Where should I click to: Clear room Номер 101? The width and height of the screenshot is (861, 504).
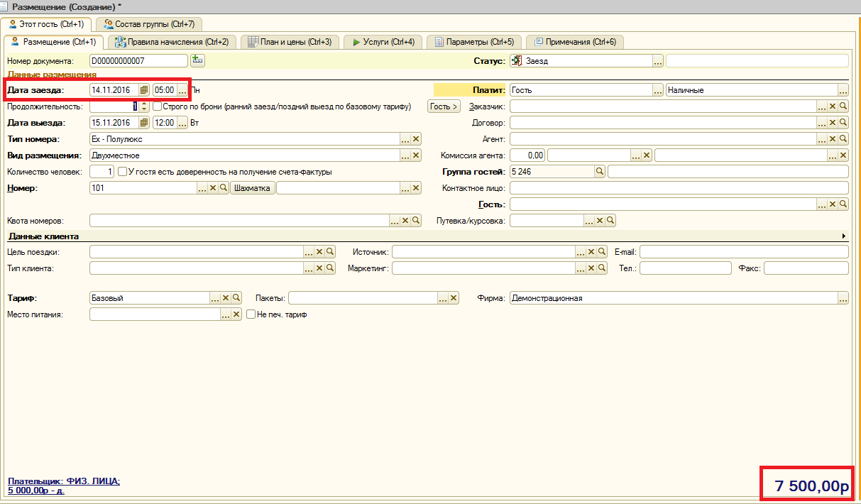click(x=212, y=188)
